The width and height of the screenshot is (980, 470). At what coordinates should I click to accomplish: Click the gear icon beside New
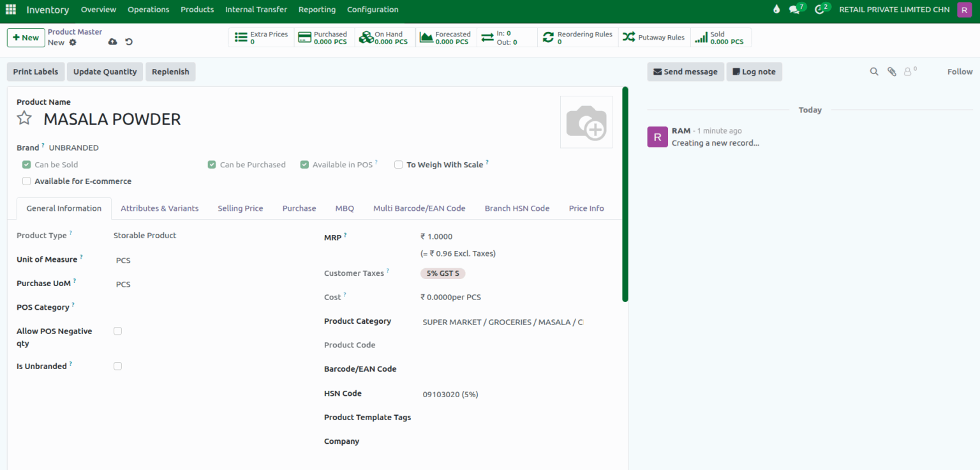[73, 42]
